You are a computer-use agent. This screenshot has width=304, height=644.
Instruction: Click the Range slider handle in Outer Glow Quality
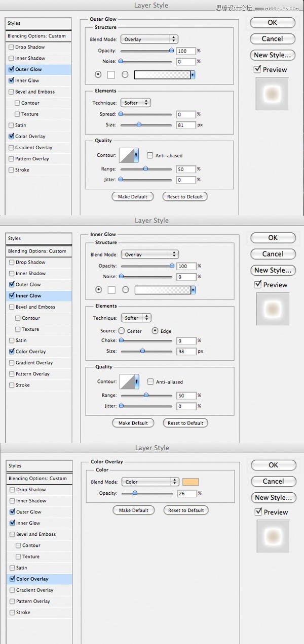pyautogui.click(x=145, y=168)
